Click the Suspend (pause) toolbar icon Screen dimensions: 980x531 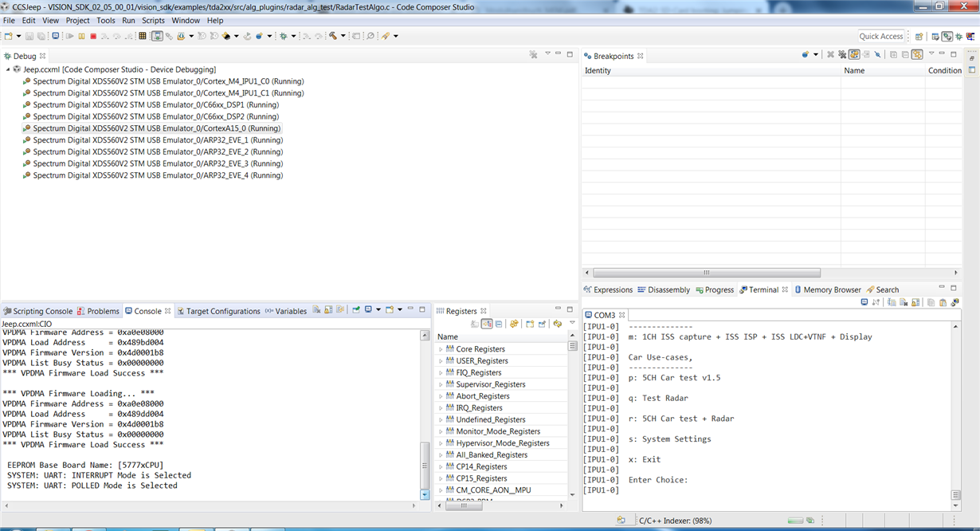point(81,36)
